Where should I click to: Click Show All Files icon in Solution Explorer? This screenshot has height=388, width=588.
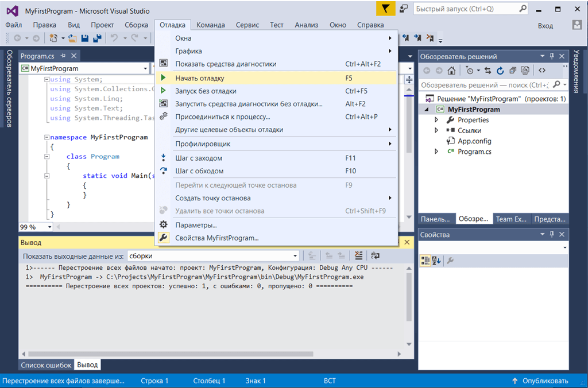point(525,70)
